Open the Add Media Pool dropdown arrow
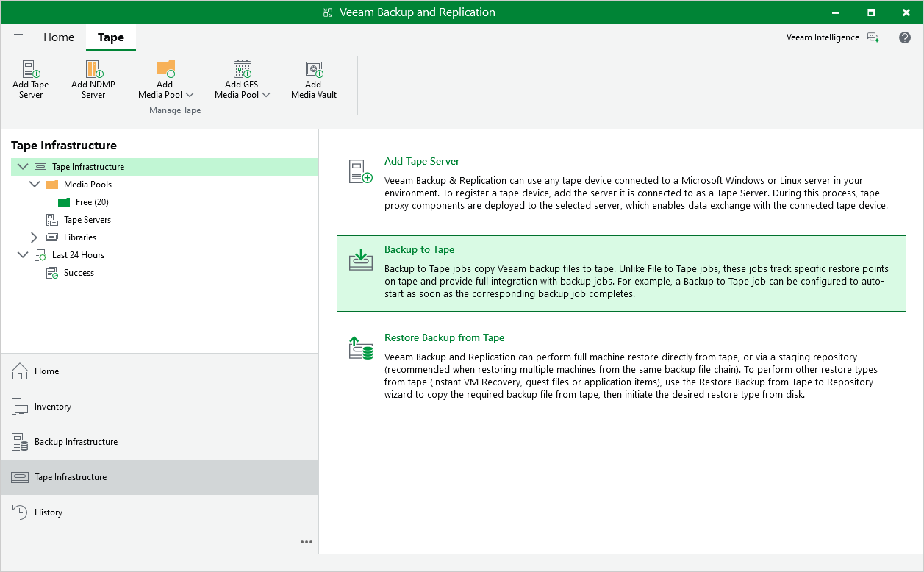Viewport: 924px width, 572px height. pyautogui.click(x=190, y=95)
